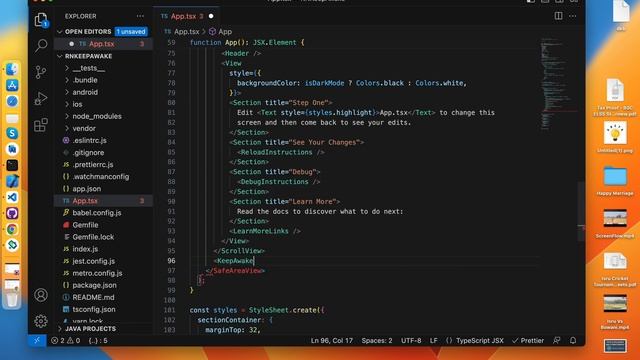The image size is (640, 360).
Task: Click the 1 unsaved badge
Action: 131,31
